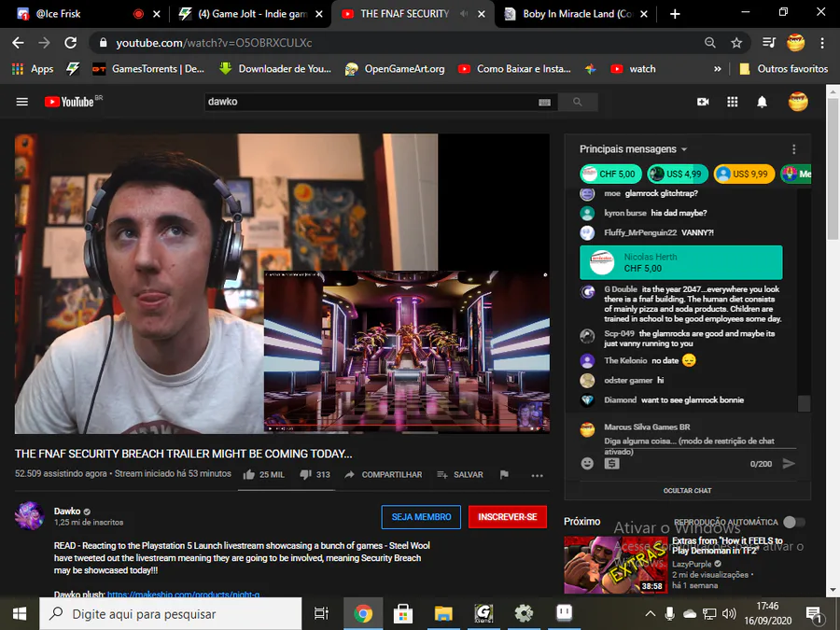Open Super Chat dollar icon

pos(611,463)
